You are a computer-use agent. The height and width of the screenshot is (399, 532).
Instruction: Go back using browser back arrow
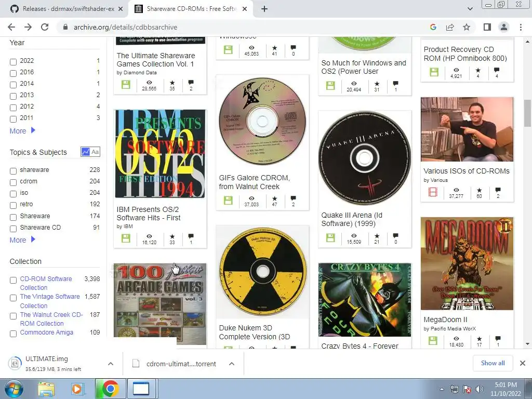click(x=11, y=27)
